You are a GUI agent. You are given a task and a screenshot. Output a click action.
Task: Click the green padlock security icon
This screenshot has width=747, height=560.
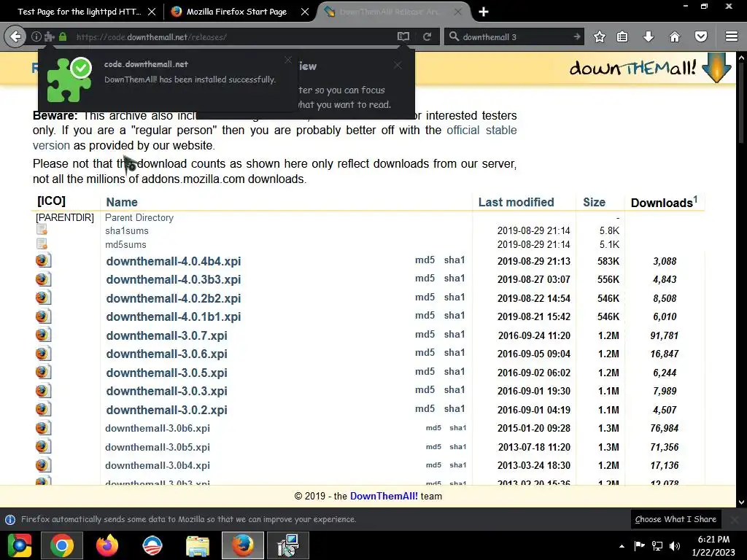(x=63, y=36)
